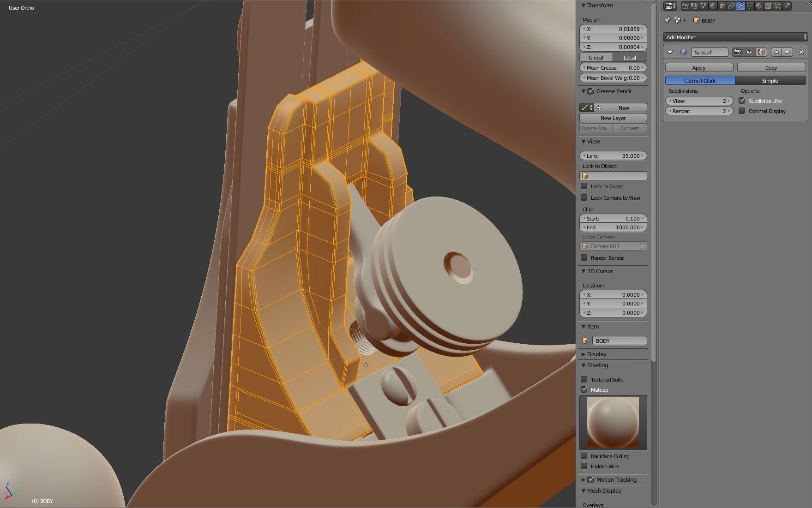
Task: Click scene icon in properties breadcrumb
Action: coord(678,20)
